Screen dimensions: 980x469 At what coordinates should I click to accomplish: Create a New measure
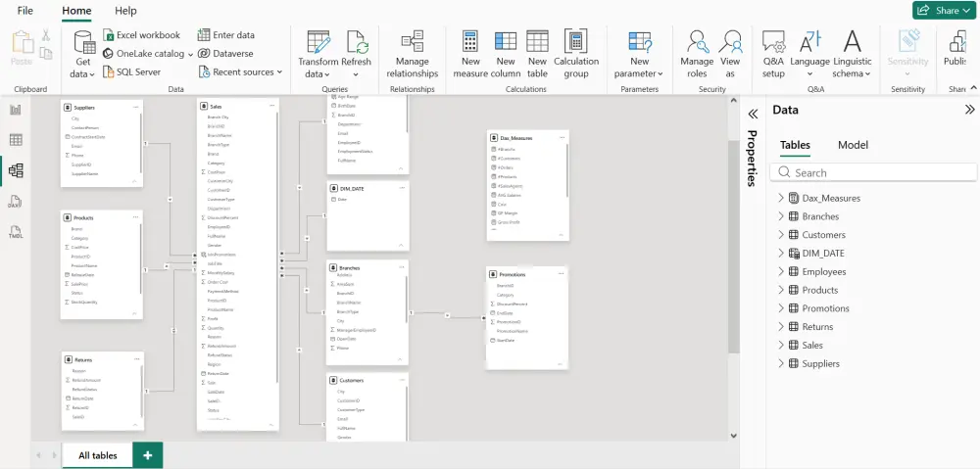click(x=470, y=54)
